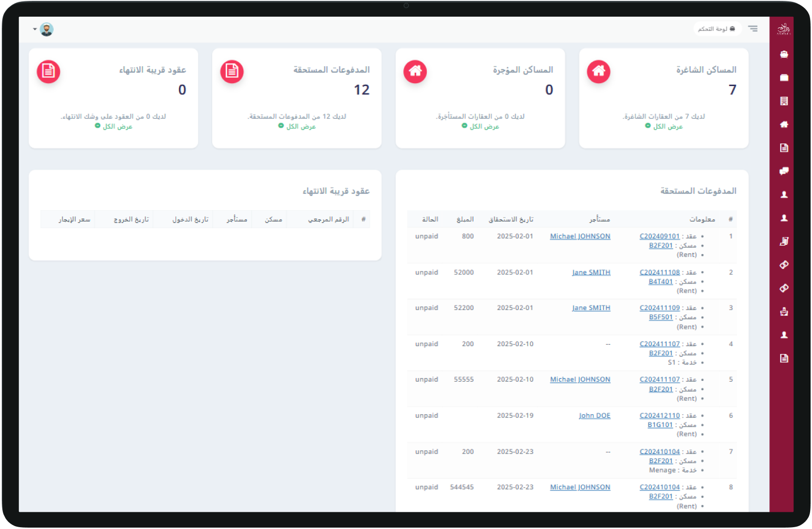The image size is (812, 529).
Task: Click the لوحة التحكم breadcrumb tab
Action: (716, 29)
